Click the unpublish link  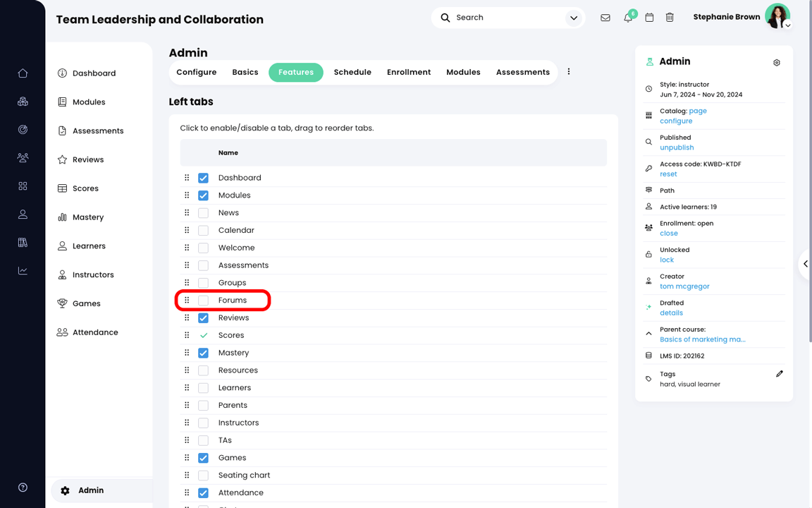677,147
